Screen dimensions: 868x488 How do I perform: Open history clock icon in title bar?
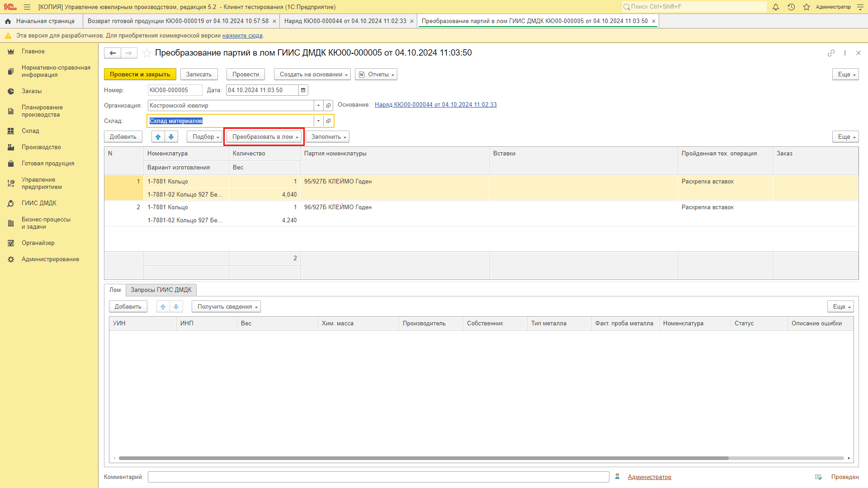(791, 7)
